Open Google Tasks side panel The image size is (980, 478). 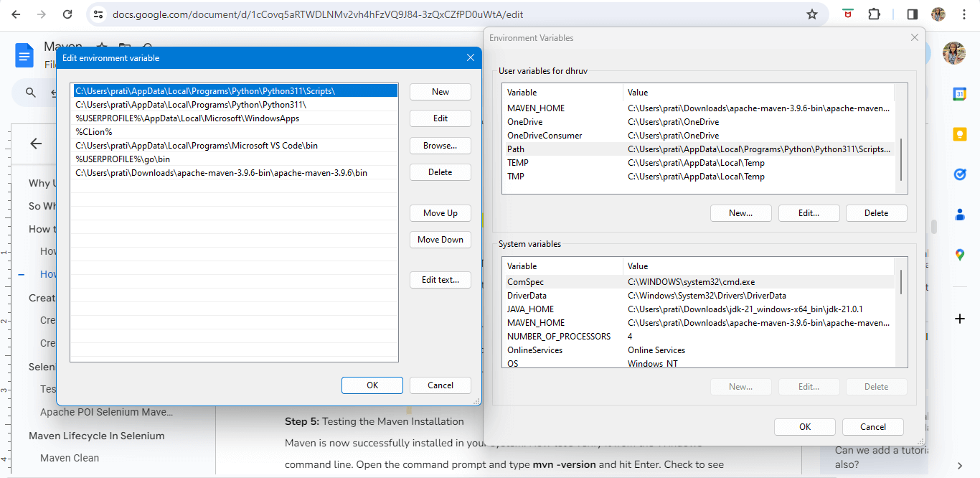959,174
